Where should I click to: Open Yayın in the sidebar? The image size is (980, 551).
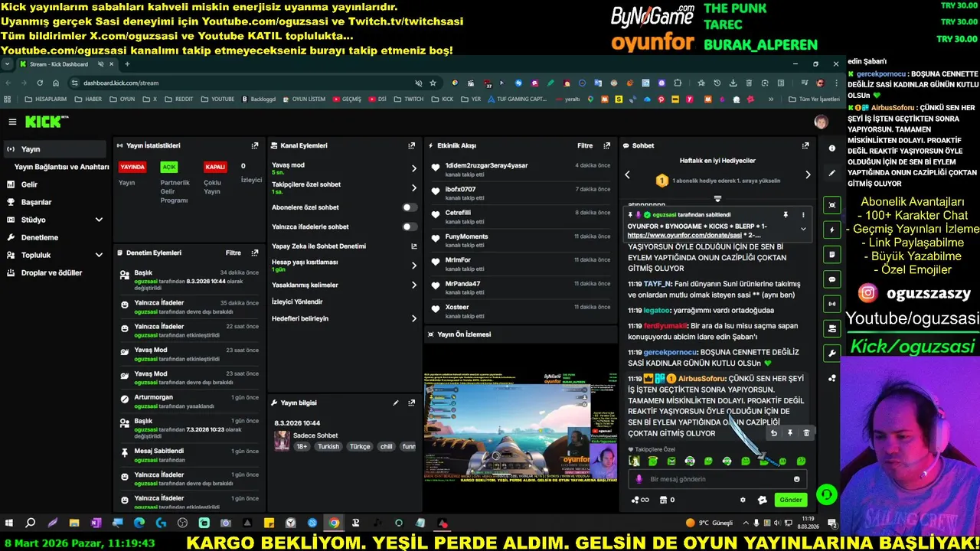[x=55, y=149]
